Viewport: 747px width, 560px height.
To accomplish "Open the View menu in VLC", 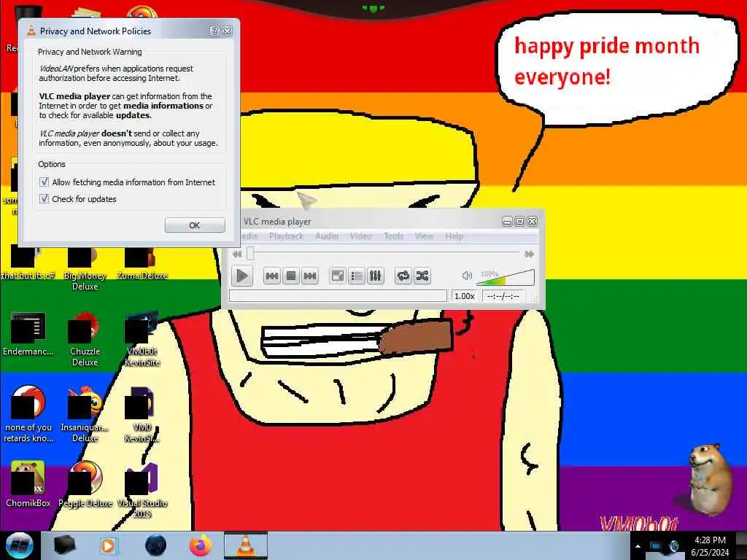I will pos(424,236).
